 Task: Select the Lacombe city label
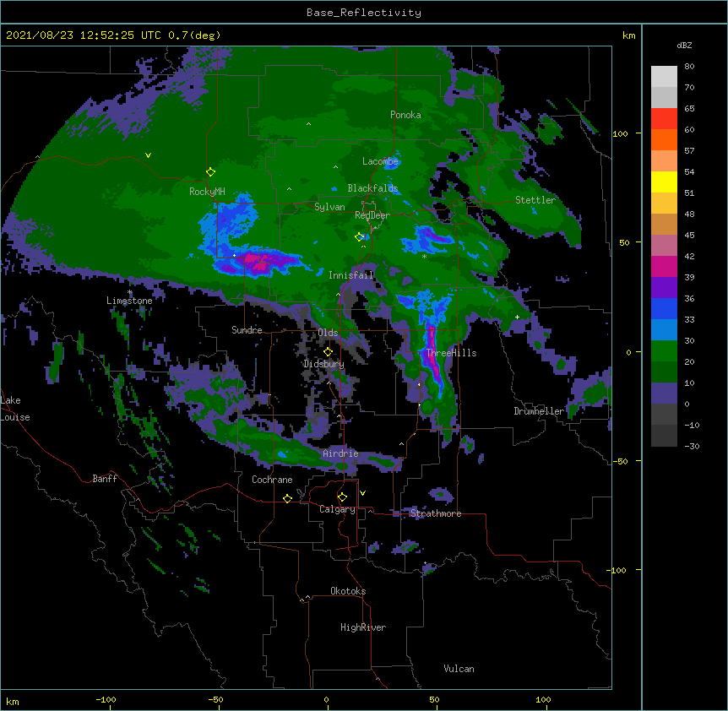point(380,161)
